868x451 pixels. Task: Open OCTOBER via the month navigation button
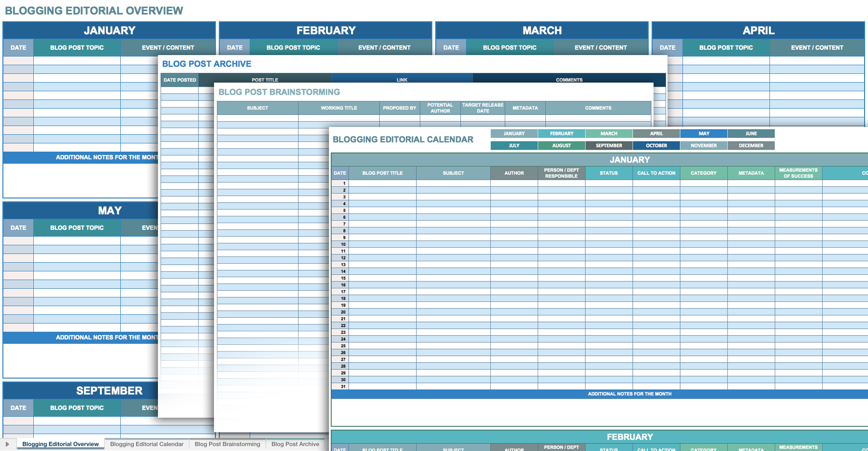coord(656,145)
